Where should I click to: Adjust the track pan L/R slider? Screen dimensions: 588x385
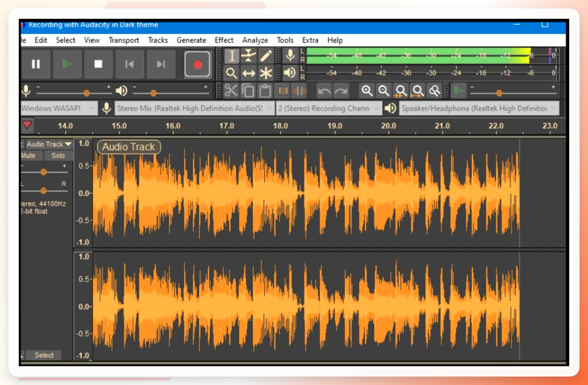pos(44,191)
